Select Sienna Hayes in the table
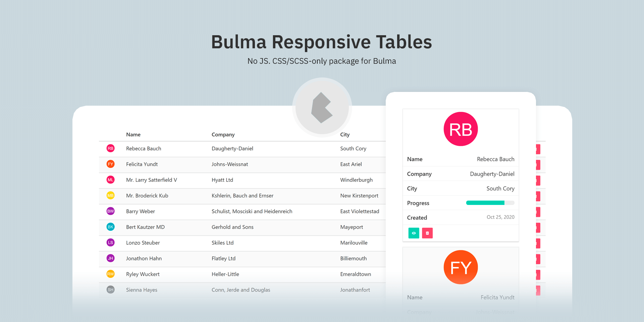This screenshot has width=644, height=322. (x=142, y=290)
